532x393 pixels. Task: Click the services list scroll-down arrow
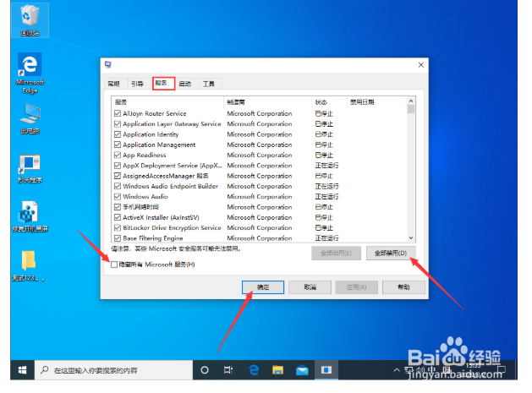point(411,238)
